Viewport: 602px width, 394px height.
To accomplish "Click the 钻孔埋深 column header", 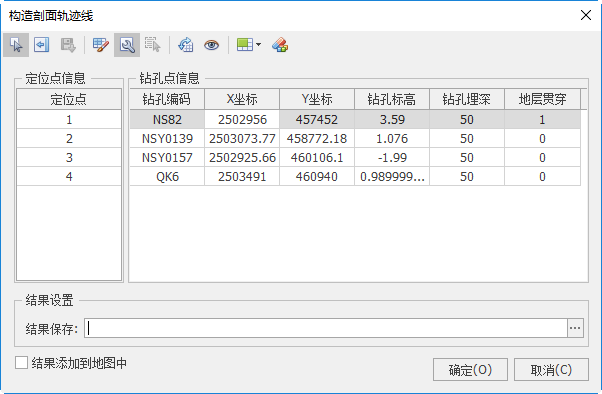I will click(467, 99).
